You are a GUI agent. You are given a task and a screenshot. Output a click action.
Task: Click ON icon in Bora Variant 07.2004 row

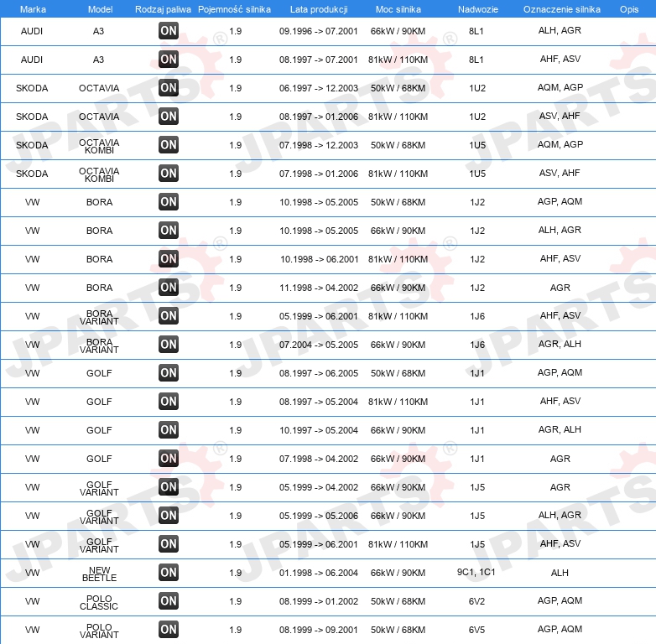[169, 344]
